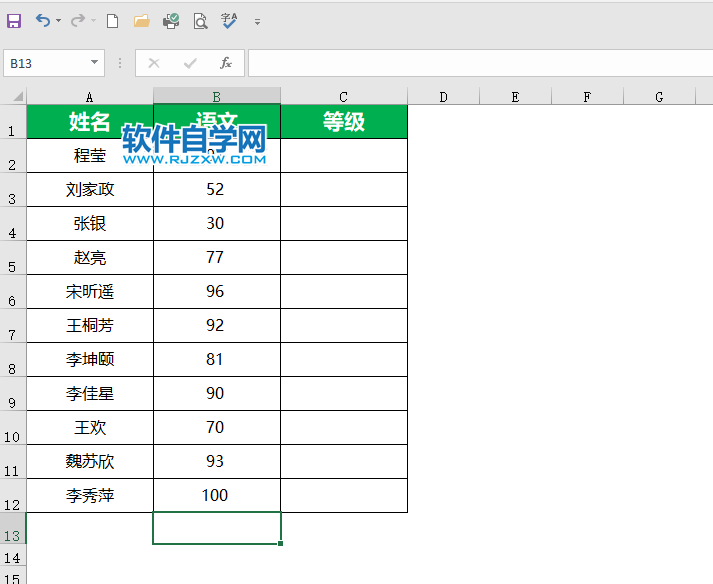Click the cell with name 刘家政

pos(90,190)
